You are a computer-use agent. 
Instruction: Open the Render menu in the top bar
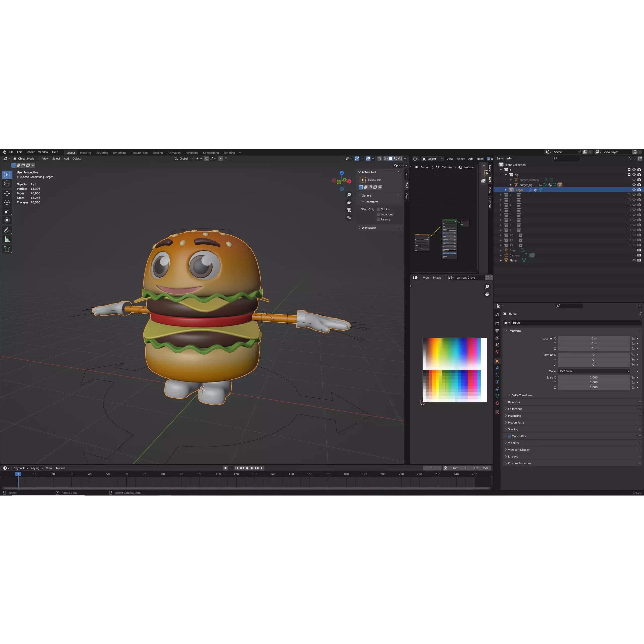30,152
